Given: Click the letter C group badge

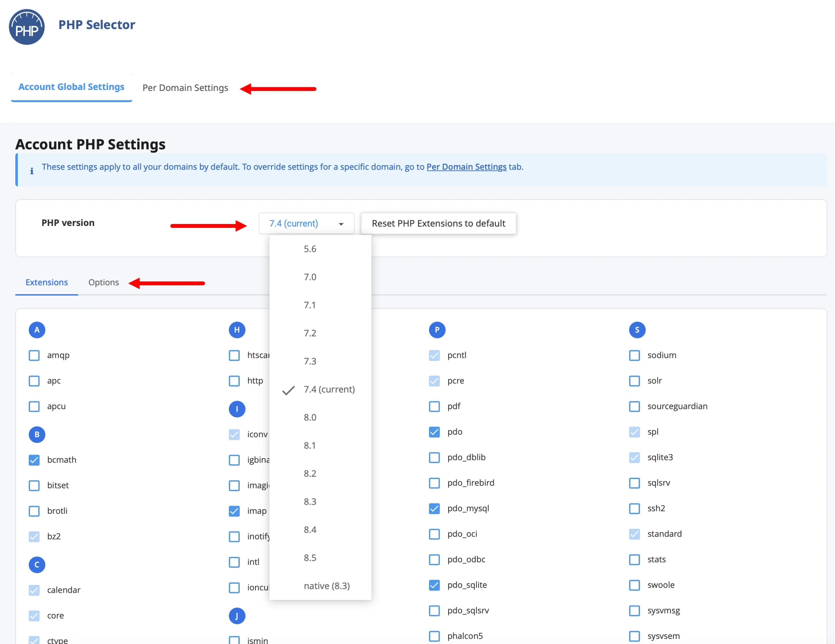Looking at the screenshot, I should coord(37,565).
